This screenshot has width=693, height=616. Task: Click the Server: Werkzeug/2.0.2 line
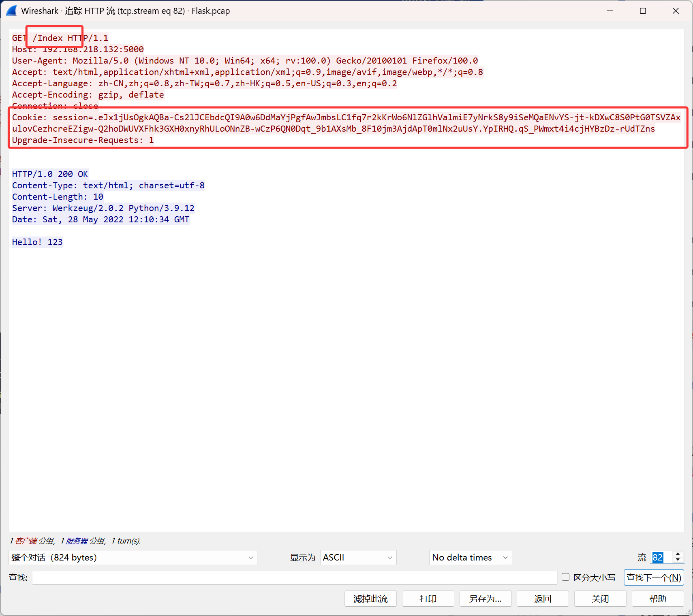coord(103,208)
